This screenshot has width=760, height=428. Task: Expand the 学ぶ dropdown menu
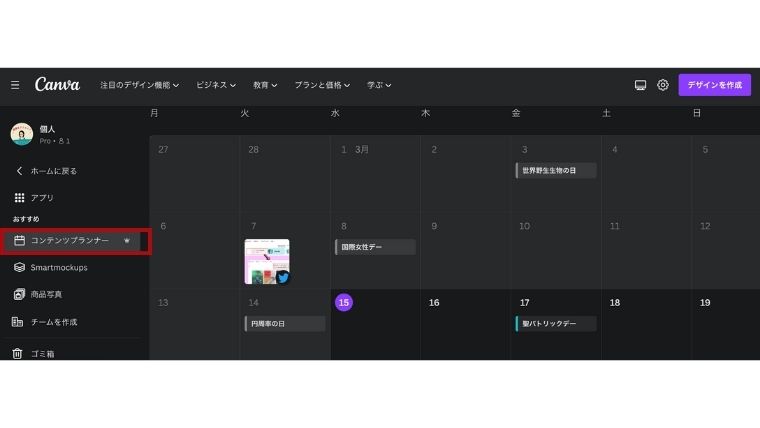pos(379,85)
